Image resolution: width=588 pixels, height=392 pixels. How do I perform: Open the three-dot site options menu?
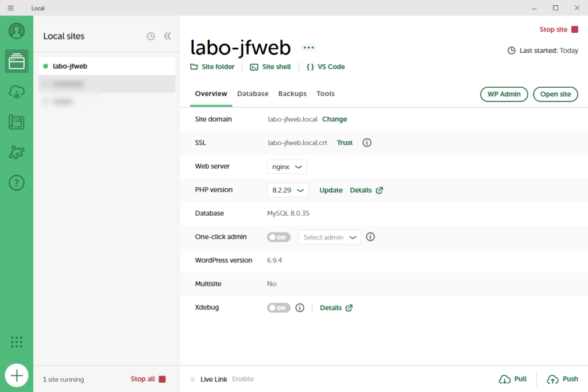click(x=308, y=48)
